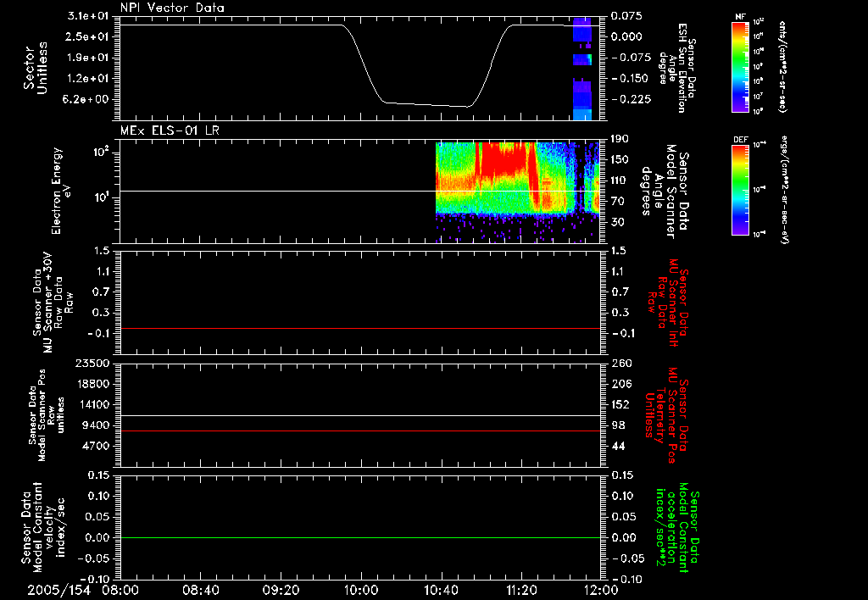Click the MEx ELS-01 LR panel title
This screenshot has width=868, height=600.
pyautogui.click(x=170, y=131)
